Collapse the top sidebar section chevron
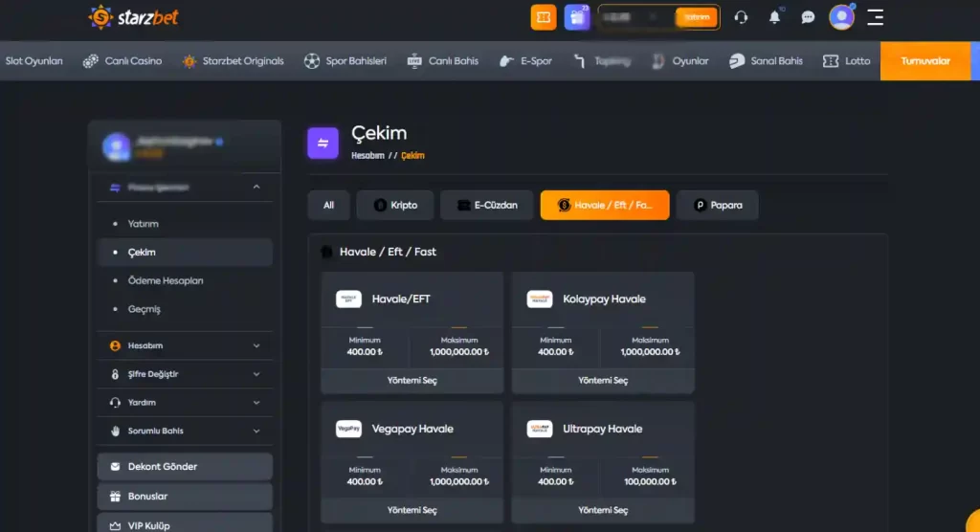Viewport: 980px width, 532px height. tap(256, 187)
